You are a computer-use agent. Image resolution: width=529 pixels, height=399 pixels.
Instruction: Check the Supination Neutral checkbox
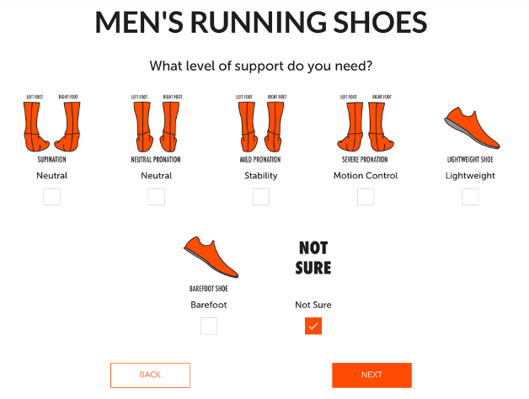[52, 197]
